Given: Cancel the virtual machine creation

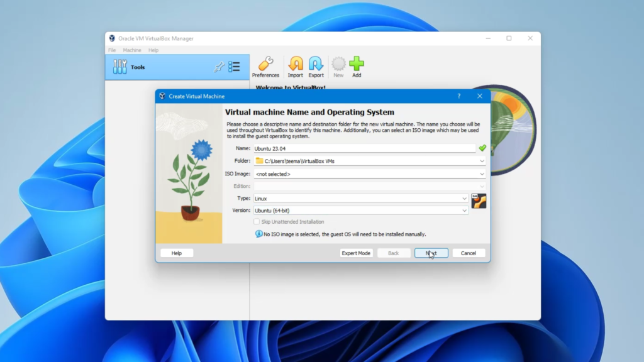Looking at the screenshot, I should (x=468, y=253).
